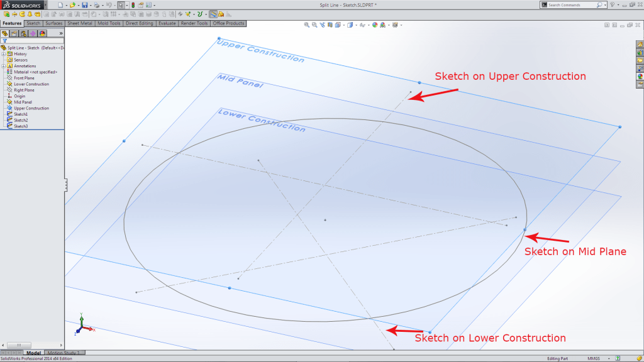644x362 pixels.
Task: Click the New document icon
Action: [61, 5]
